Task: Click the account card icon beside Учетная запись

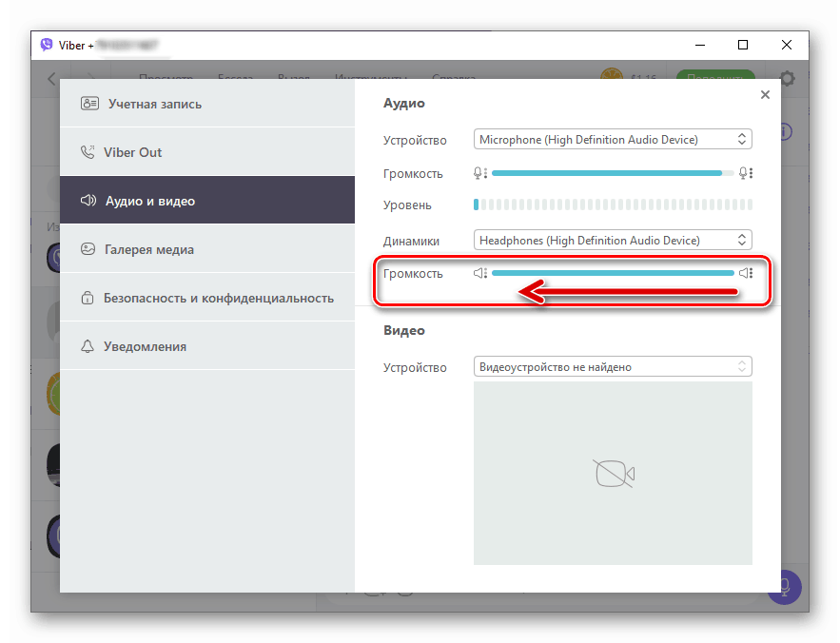Action: (x=89, y=104)
